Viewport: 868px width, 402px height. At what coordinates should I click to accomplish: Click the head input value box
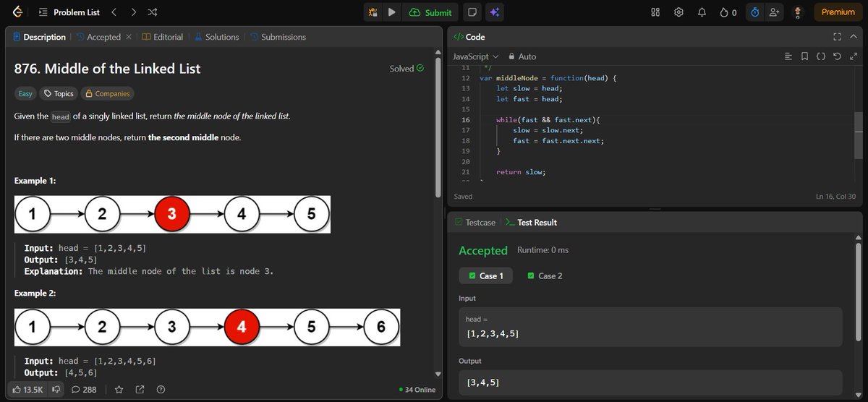click(x=650, y=327)
